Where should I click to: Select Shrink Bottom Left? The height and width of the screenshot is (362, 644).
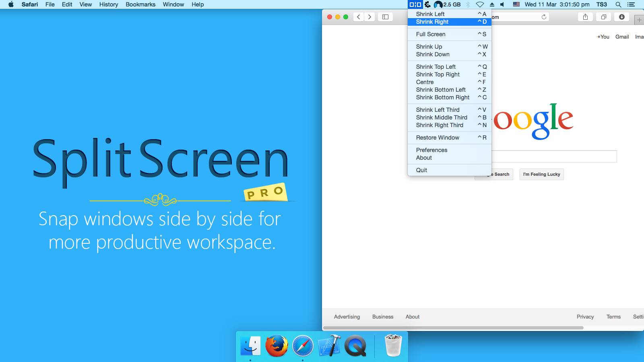pos(450,90)
